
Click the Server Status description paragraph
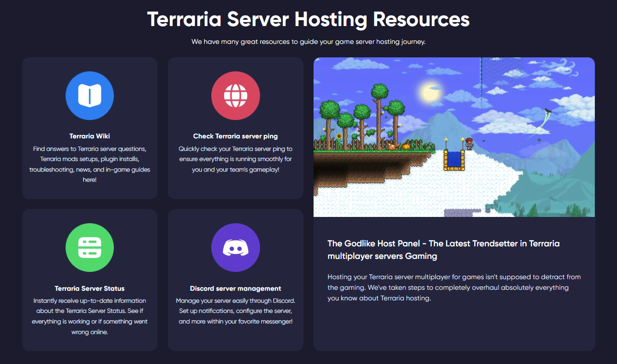[90, 316]
